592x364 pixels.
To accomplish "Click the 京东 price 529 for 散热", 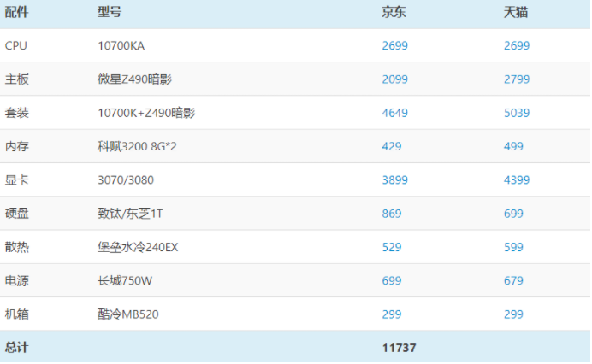I will click(x=392, y=247).
